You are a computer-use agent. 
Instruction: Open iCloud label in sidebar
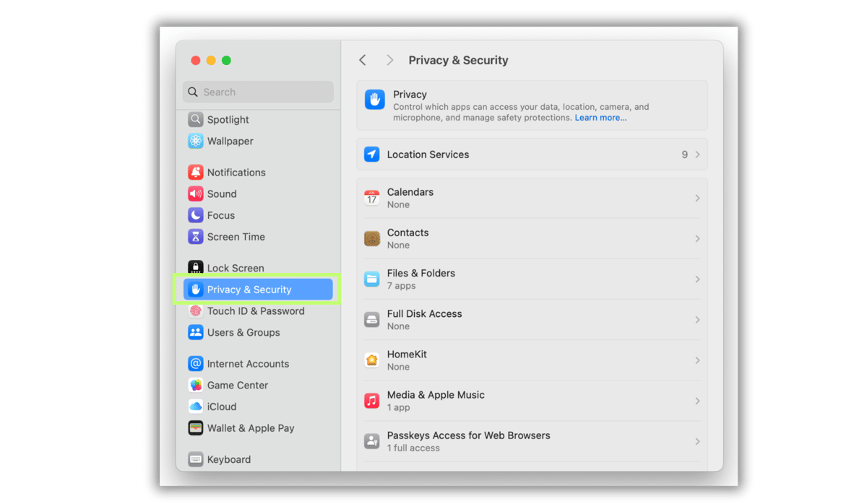coord(222,407)
